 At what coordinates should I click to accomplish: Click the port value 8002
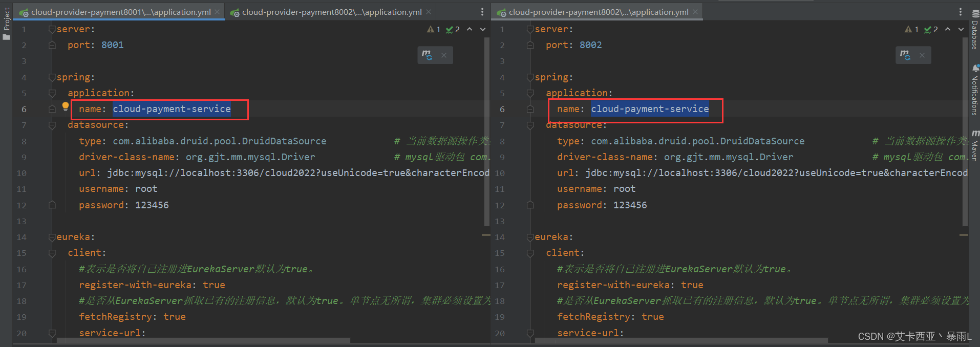click(590, 45)
